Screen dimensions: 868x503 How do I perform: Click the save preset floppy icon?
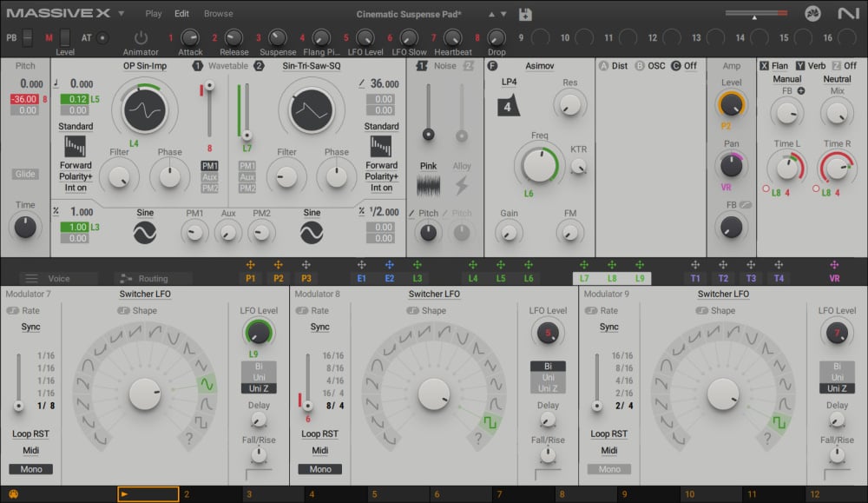[x=525, y=15]
